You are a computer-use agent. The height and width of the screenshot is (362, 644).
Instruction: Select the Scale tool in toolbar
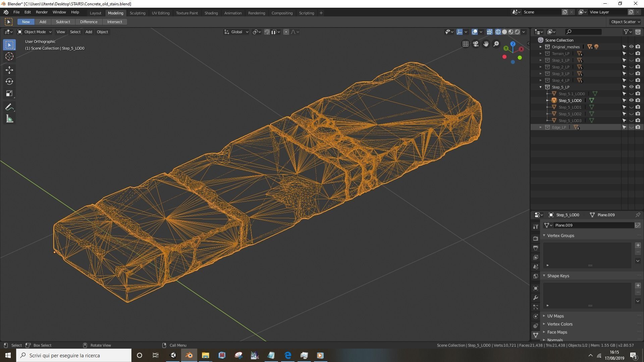click(x=9, y=94)
